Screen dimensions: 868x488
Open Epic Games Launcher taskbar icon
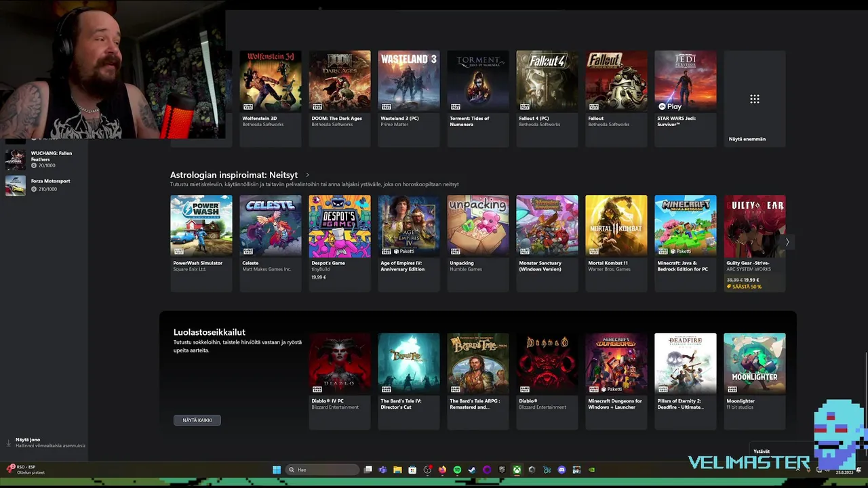pyautogui.click(x=502, y=470)
